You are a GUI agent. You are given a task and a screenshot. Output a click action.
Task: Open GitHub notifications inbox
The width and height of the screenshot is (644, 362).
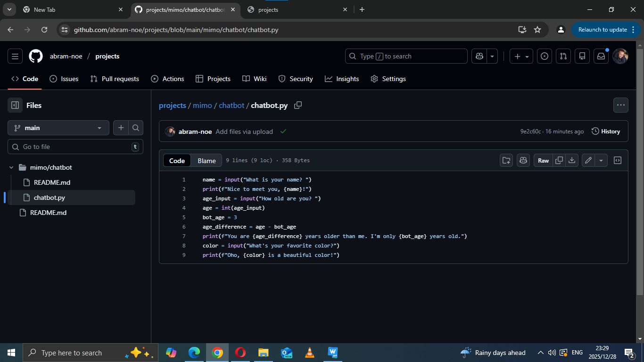point(601,56)
